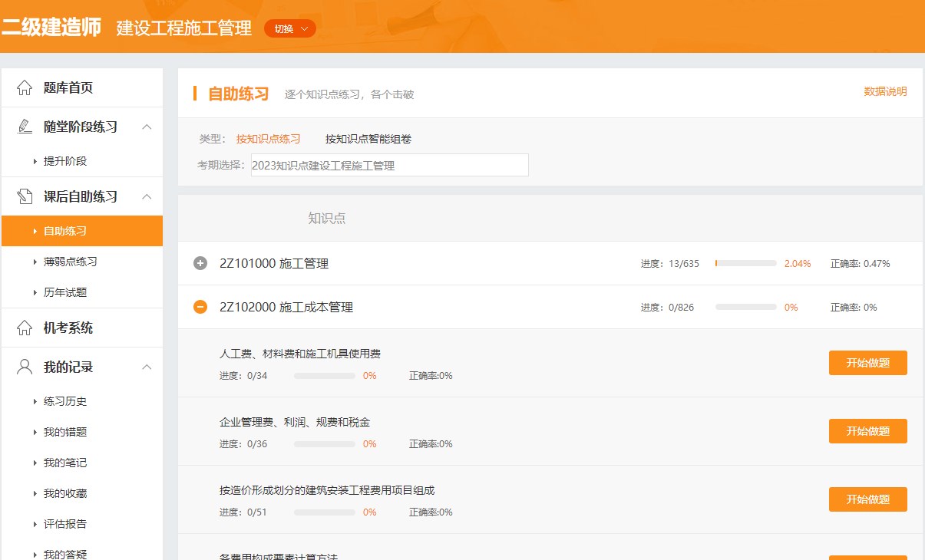Click the progress bar of 2Z101000 施工管理
The height and width of the screenshot is (560, 925).
click(745, 263)
